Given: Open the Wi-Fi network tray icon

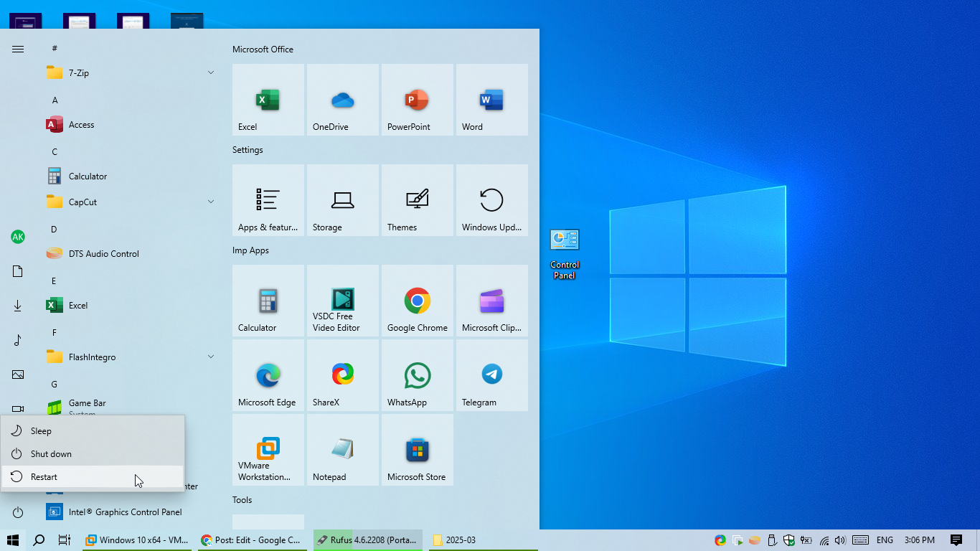Looking at the screenshot, I should pos(824,540).
